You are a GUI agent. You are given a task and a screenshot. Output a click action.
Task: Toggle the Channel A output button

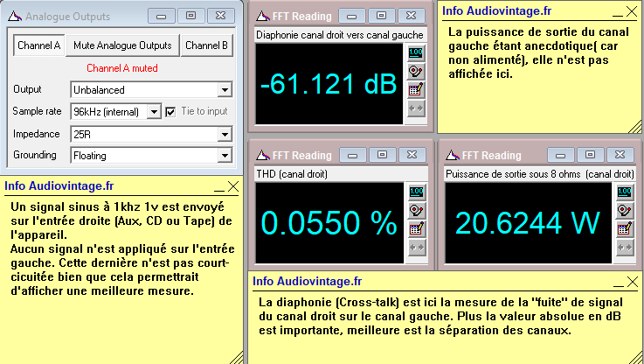(39, 45)
